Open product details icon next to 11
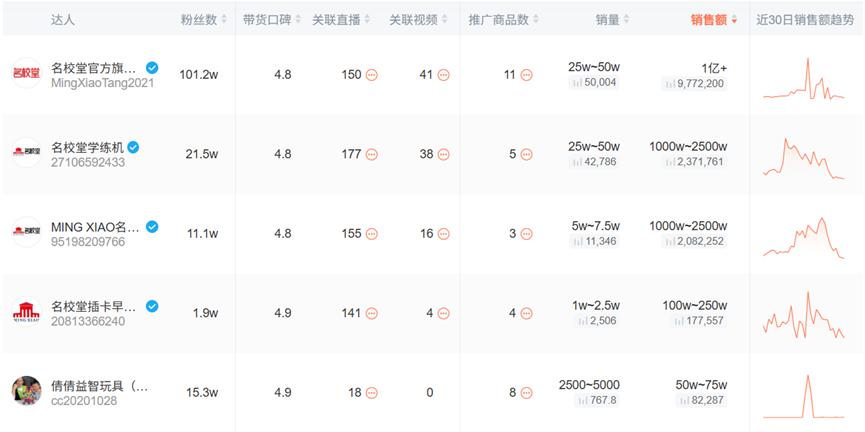The width and height of the screenshot is (865, 432). [x=527, y=75]
